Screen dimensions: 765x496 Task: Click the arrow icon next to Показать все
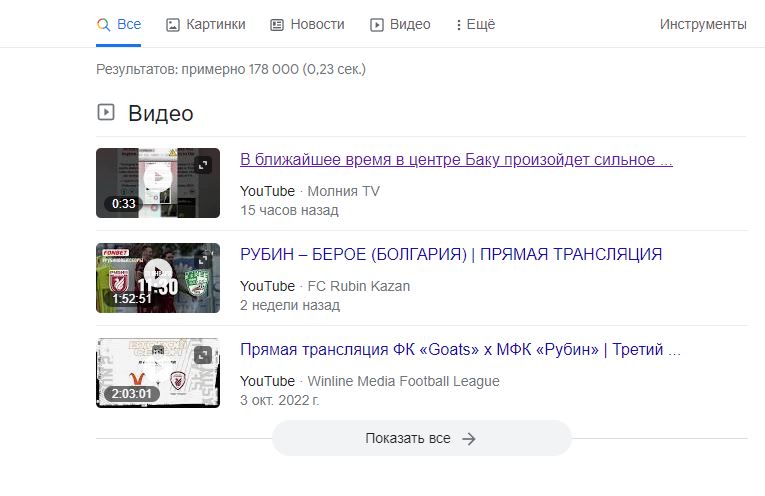[x=469, y=438]
